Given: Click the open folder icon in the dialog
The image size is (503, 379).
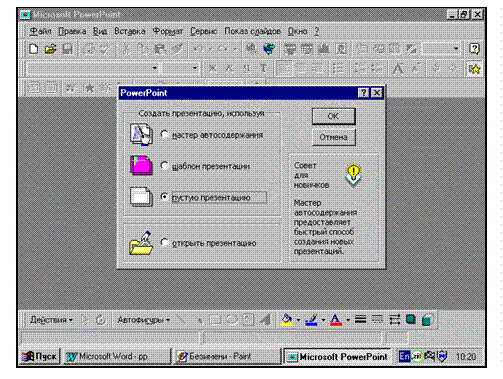Looking at the screenshot, I should pyautogui.click(x=141, y=243).
